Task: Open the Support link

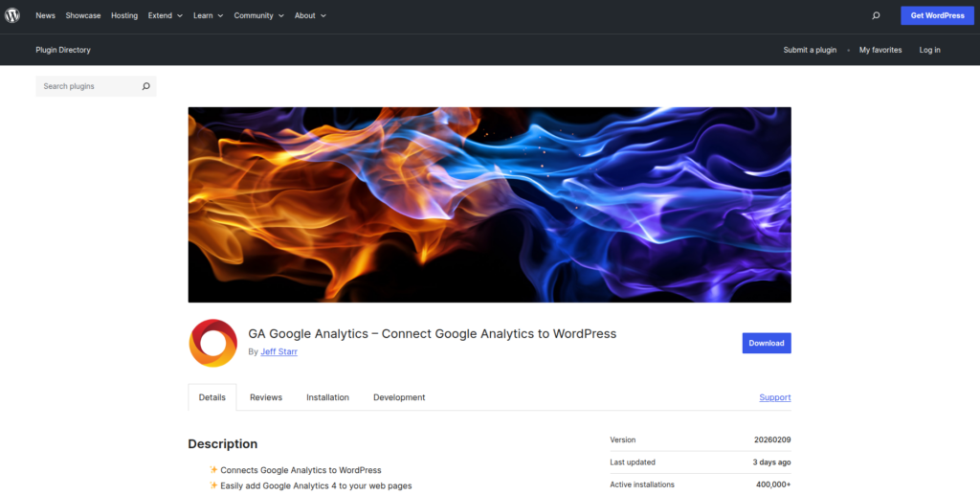Action: (x=775, y=397)
